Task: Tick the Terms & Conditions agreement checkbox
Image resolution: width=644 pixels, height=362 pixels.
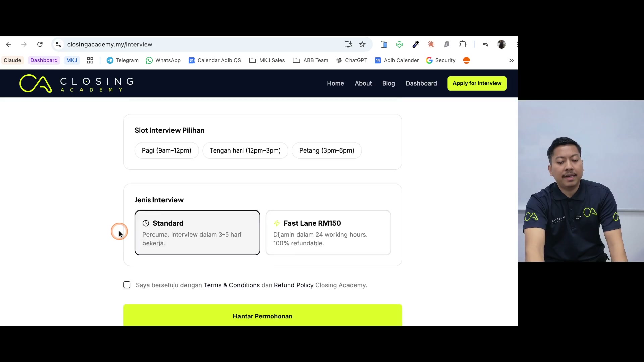Action: 127,285
